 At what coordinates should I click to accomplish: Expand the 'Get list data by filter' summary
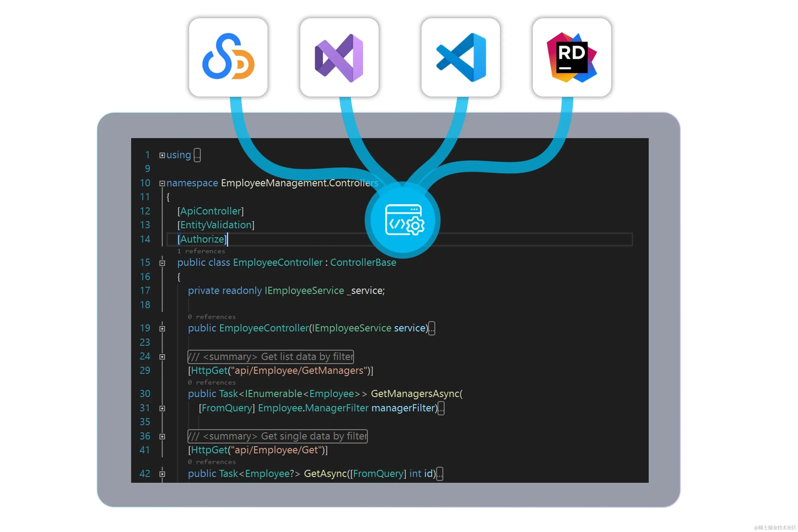pos(162,357)
